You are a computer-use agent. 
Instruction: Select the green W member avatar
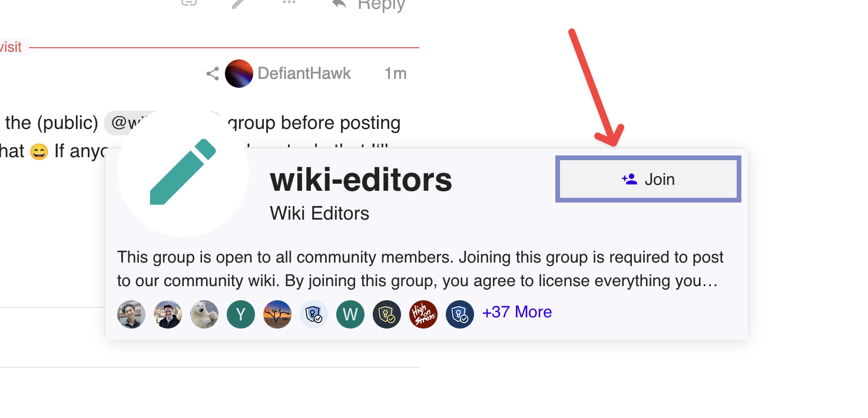350,314
